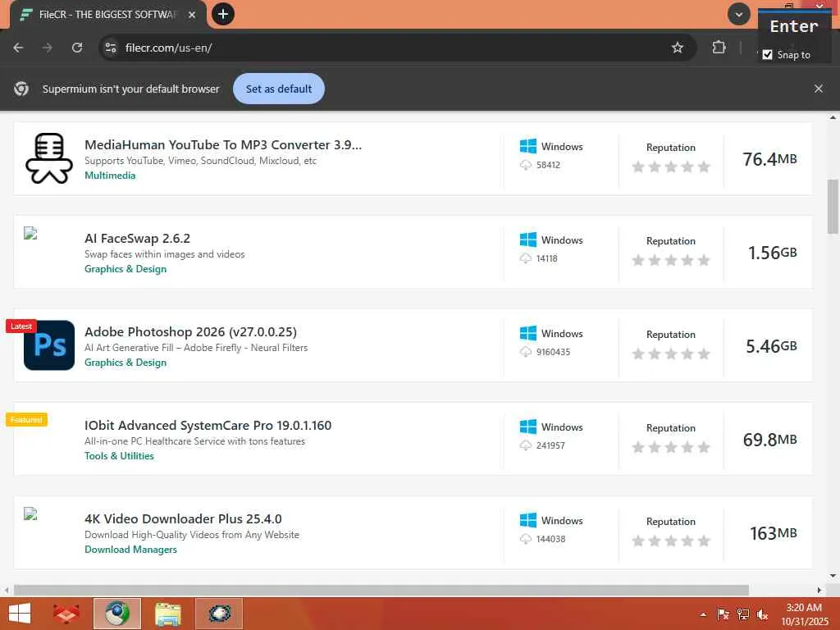The height and width of the screenshot is (630, 840).
Task: Click reputation stars for 4K Video Downloader
Action: pos(671,541)
